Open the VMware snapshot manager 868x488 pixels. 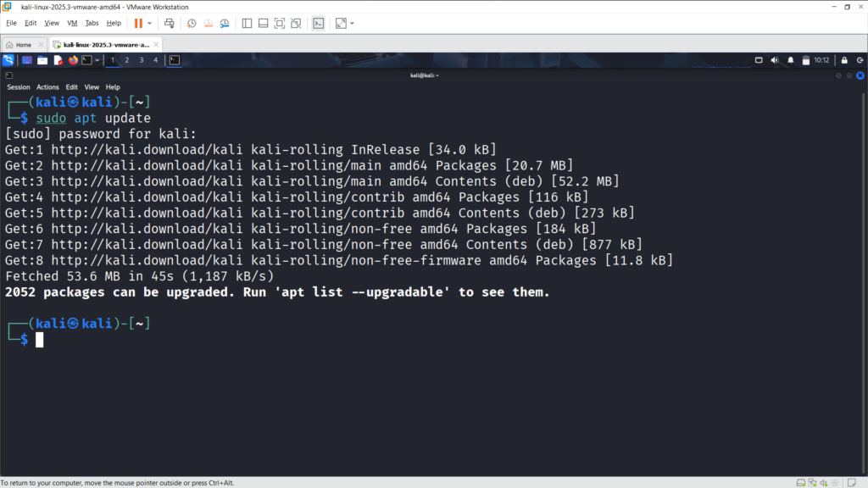tap(224, 23)
